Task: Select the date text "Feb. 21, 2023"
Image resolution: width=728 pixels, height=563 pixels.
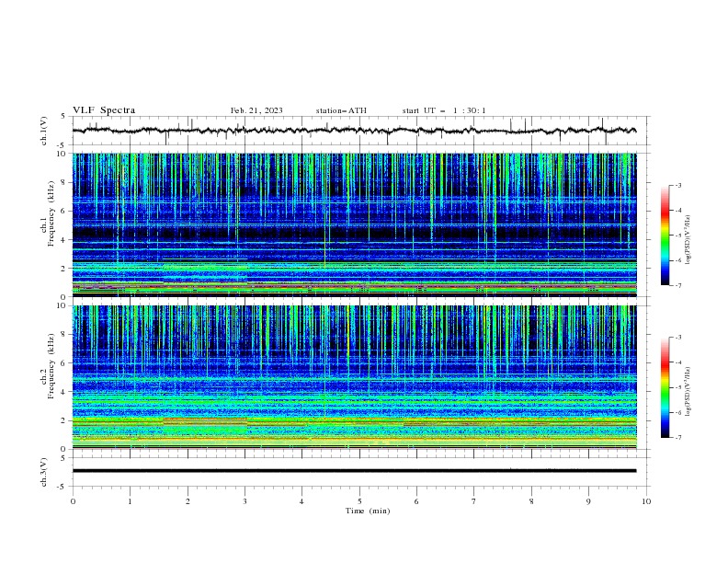Action: [256, 110]
